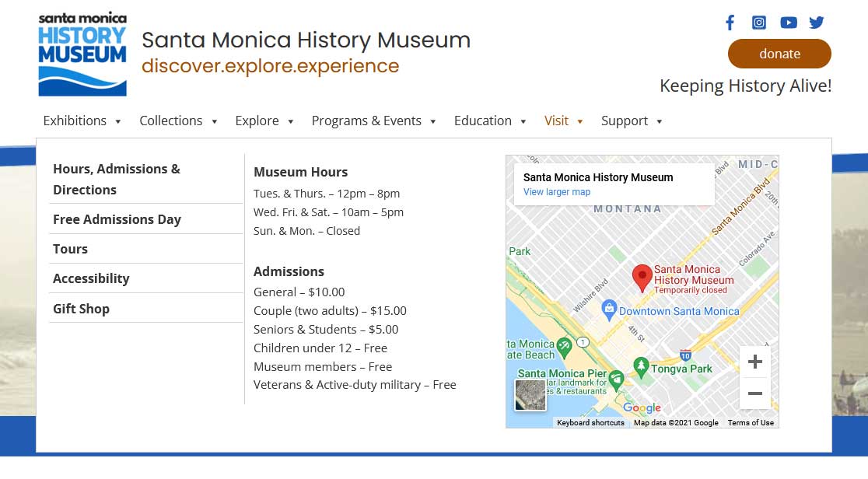Click the red museum map pin
This screenshot has width=868, height=479.
642,277
